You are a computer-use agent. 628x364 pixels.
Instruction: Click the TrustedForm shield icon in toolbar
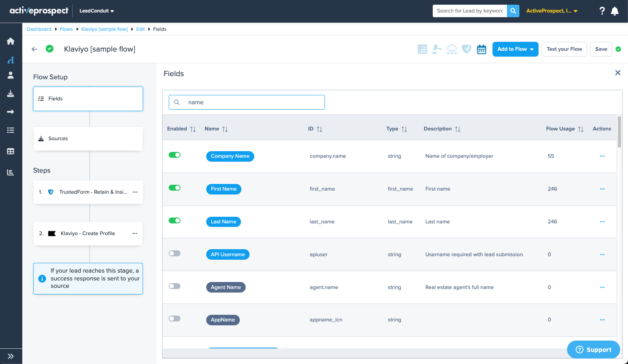[x=467, y=49]
